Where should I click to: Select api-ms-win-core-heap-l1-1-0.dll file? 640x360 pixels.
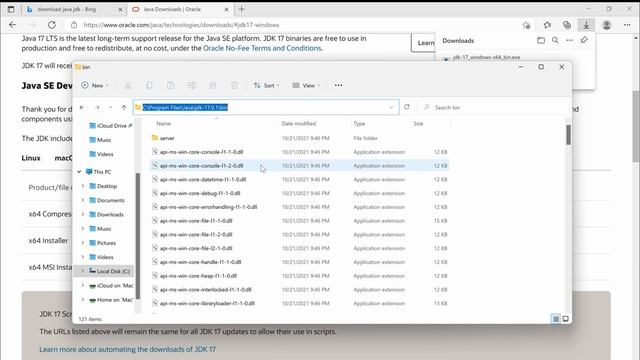pos(198,276)
